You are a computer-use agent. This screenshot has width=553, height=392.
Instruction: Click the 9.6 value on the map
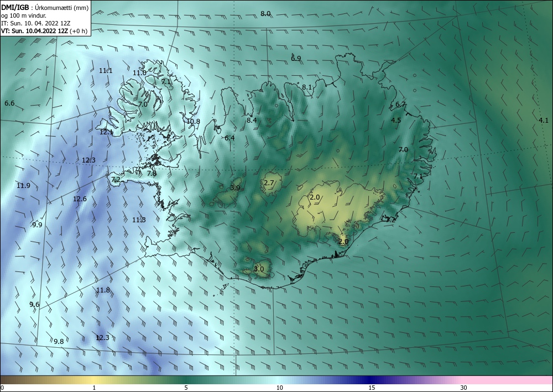(x=34, y=305)
